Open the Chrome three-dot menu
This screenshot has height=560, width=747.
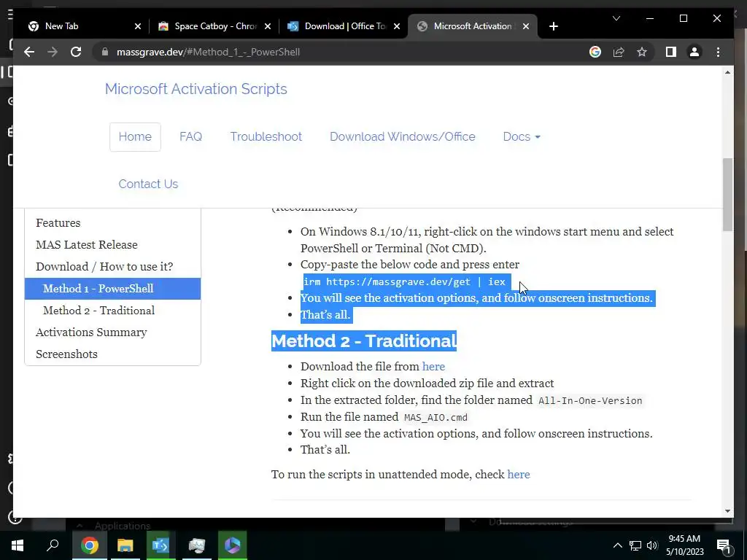click(x=718, y=52)
